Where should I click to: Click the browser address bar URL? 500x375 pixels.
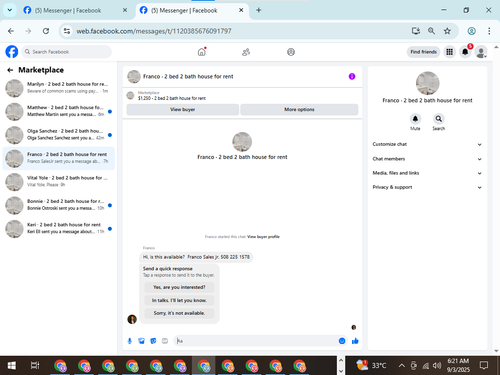(154, 31)
